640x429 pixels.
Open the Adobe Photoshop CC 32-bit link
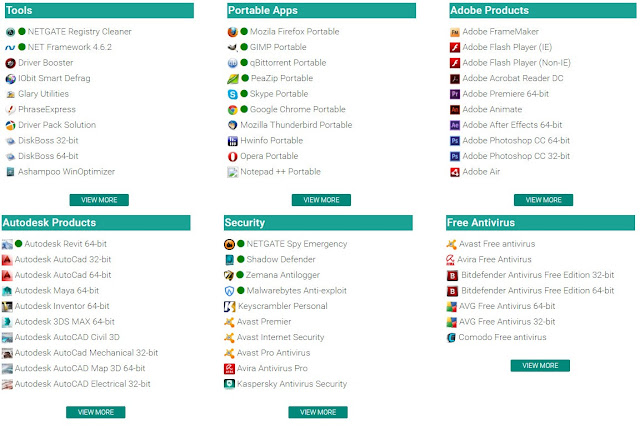[516, 156]
